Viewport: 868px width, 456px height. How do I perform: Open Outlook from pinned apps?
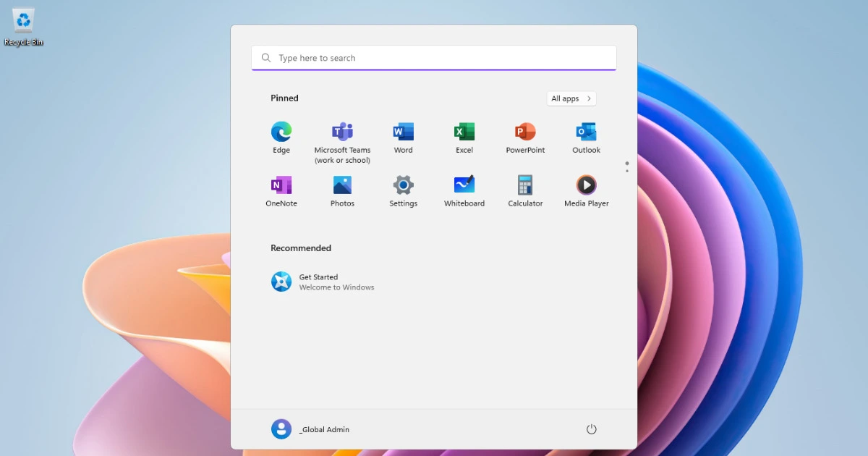click(586, 138)
